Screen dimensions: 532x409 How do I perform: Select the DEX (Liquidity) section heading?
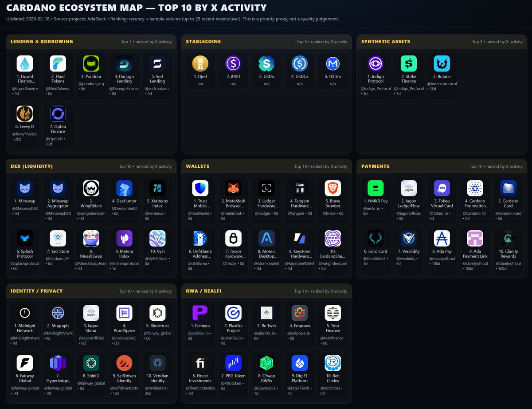click(x=31, y=166)
